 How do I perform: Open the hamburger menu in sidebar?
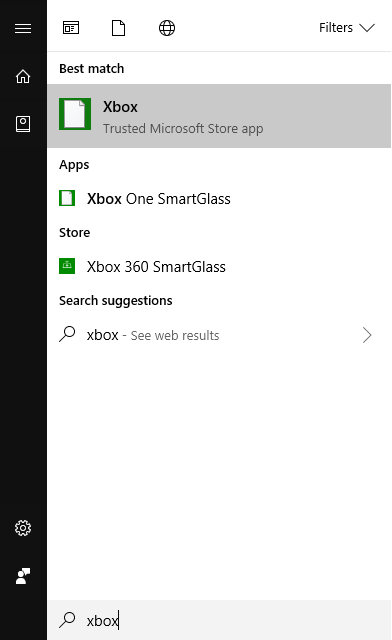coord(23,28)
